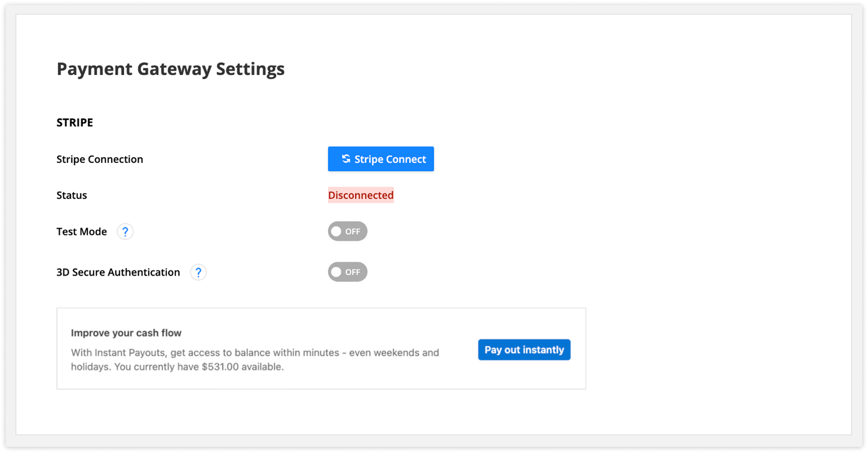The height and width of the screenshot is (453, 868).
Task: Click the Improve your cash flow heading
Action: (126, 333)
